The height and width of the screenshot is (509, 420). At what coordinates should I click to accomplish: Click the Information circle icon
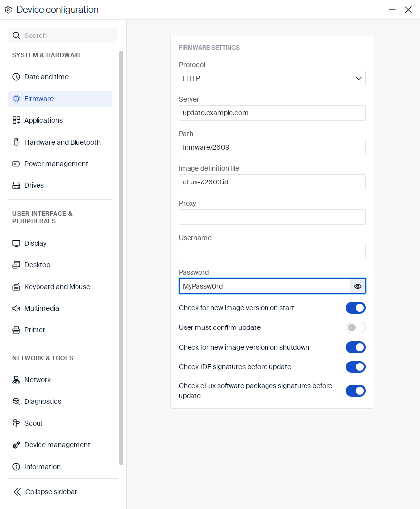tap(16, 467)
